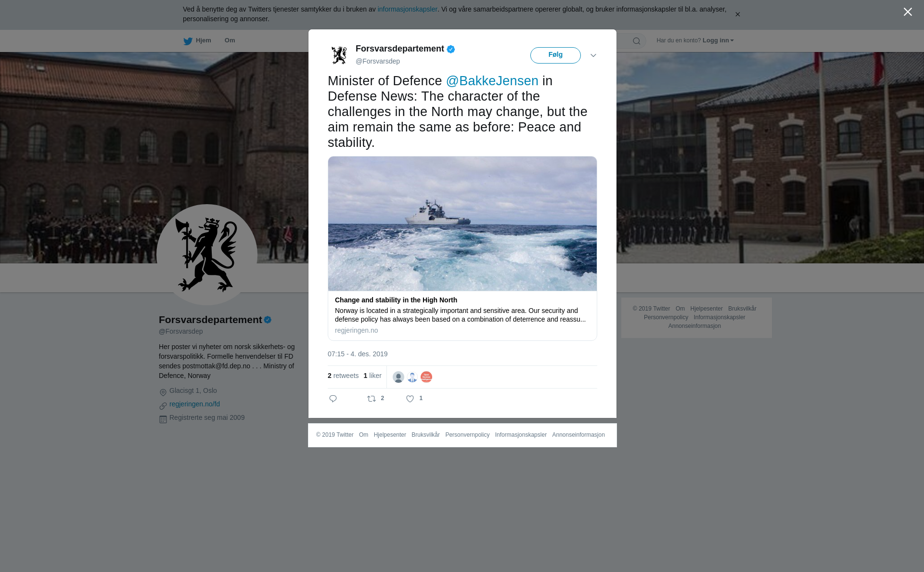
Task: Click the search magnifier icon
Action: click(637, 41)
